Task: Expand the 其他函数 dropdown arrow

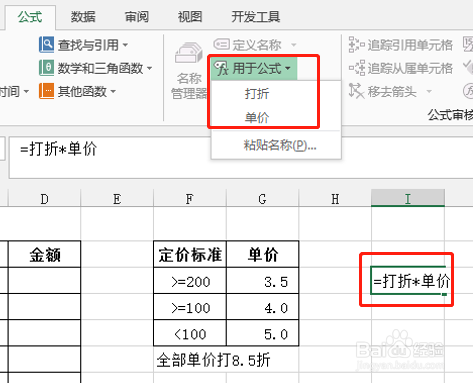Action: click(x=113, y=91)
